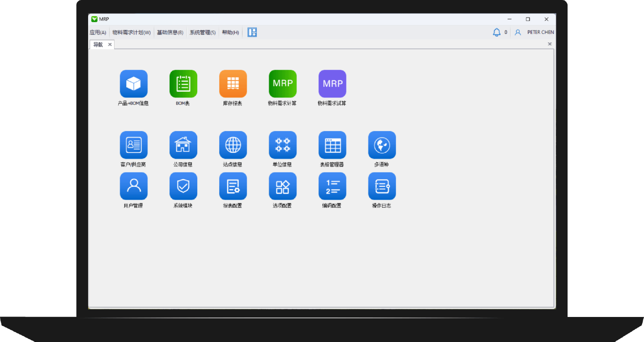Switch to the 导航 tab

98,44
